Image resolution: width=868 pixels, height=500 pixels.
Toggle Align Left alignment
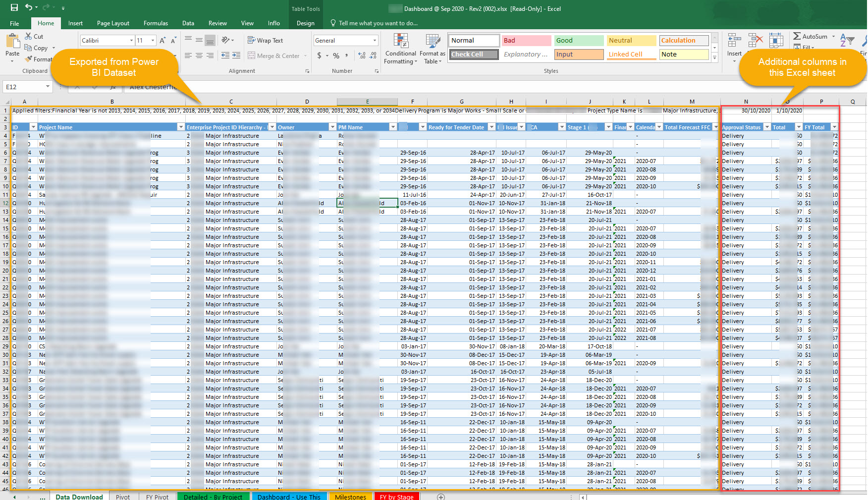(x=188, y=56)
